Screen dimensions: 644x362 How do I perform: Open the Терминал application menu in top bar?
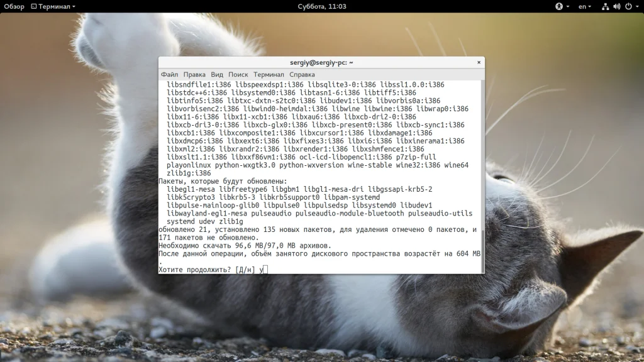(x=53, y=6)
